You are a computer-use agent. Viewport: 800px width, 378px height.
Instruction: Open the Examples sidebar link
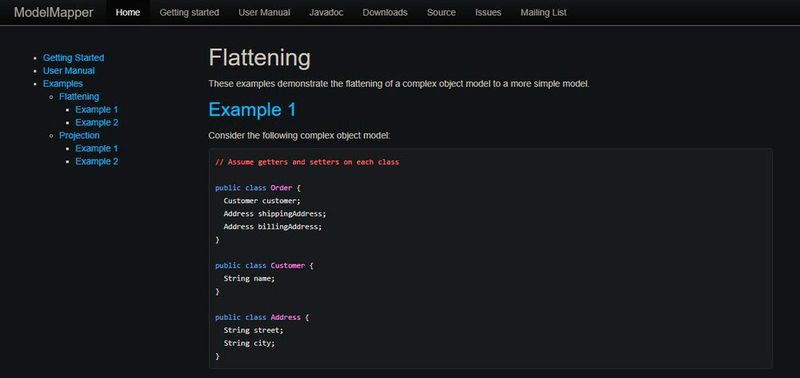63,84
